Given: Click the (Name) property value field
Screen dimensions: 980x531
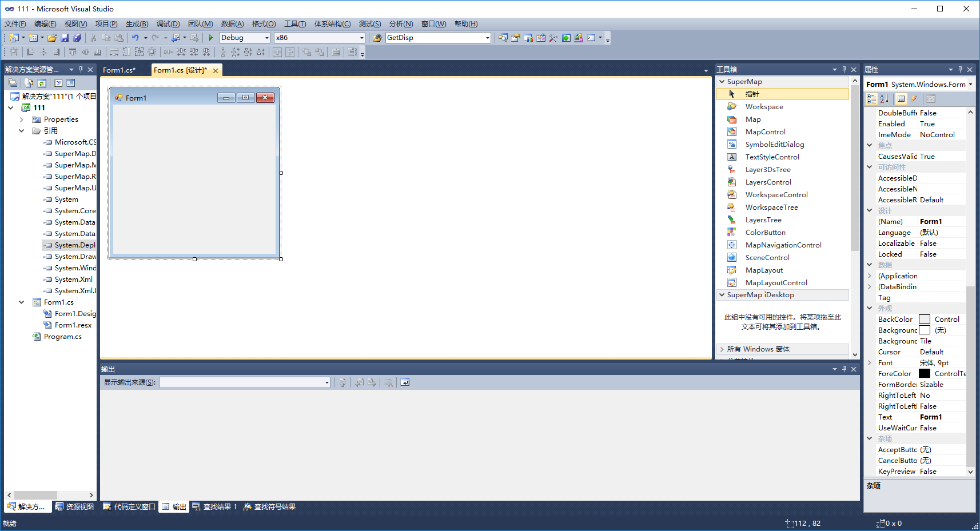Looking at the screenshot, I should (x=942, y=222).
